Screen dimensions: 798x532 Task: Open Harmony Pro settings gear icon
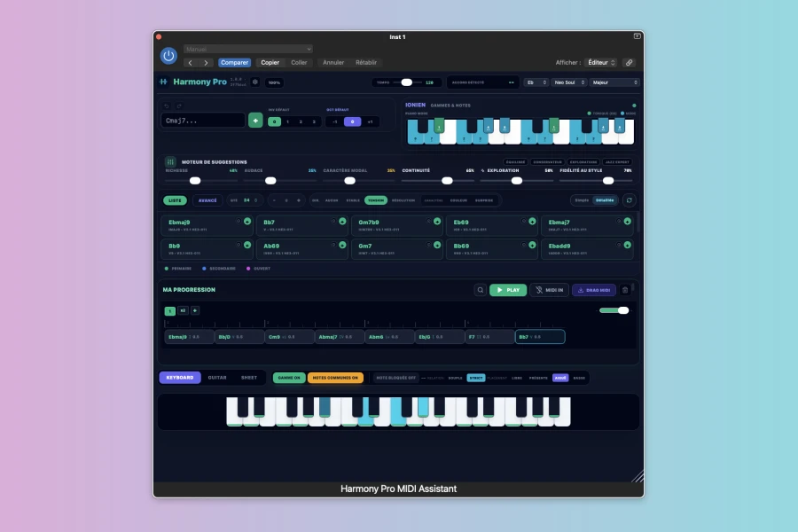[x=255, y=82]
